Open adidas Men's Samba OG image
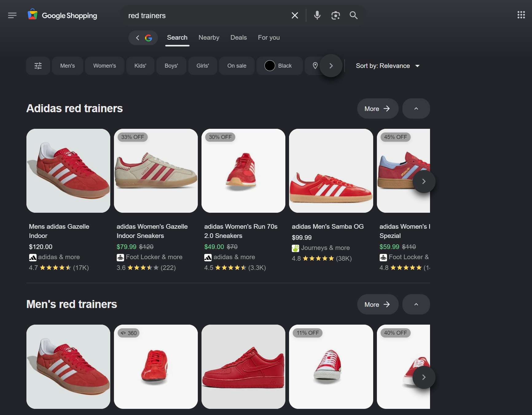The height and width of the screenshot is (415, 532). (x=331, y=171)
